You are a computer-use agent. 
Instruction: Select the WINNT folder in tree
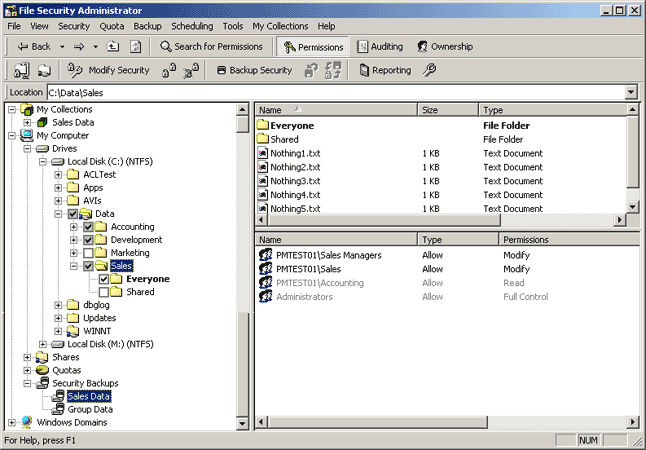pos(96,331)
